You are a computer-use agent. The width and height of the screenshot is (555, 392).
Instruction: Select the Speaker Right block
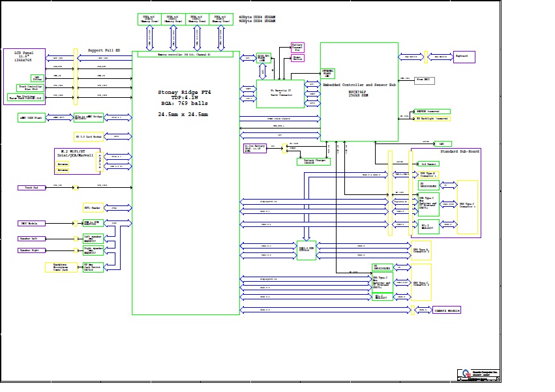click(31, 250)
